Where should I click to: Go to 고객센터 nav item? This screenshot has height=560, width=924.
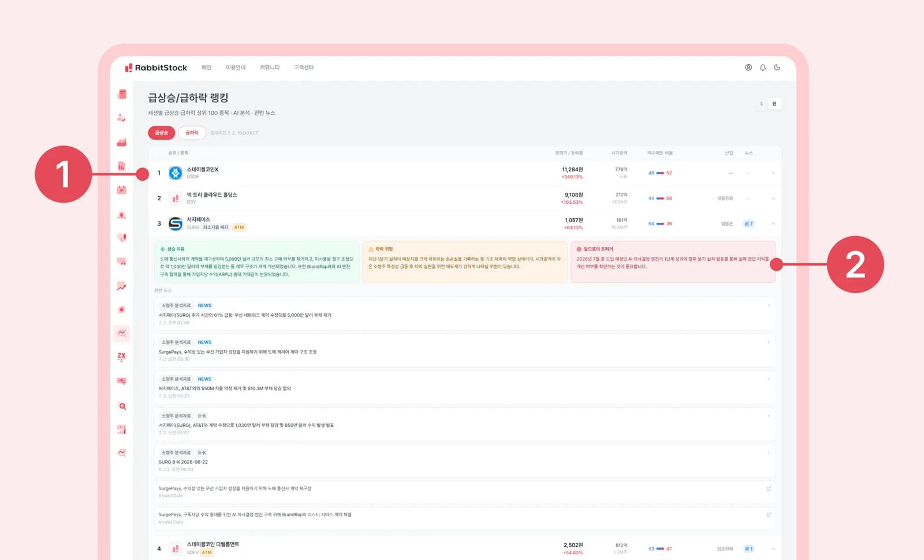tap(304, 68)
